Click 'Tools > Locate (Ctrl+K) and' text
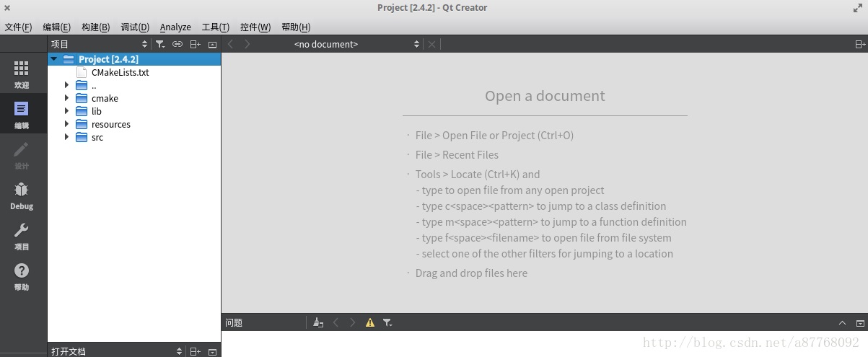 [478, 174]
